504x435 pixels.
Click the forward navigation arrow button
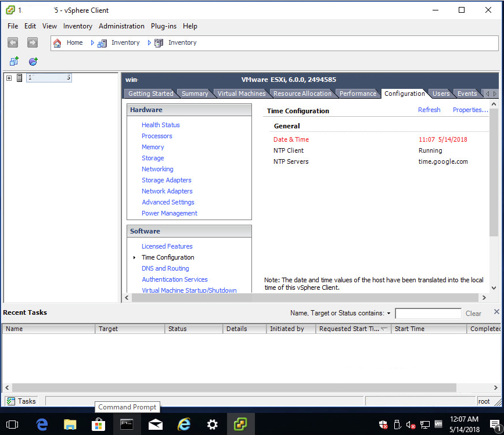point(32,42)
